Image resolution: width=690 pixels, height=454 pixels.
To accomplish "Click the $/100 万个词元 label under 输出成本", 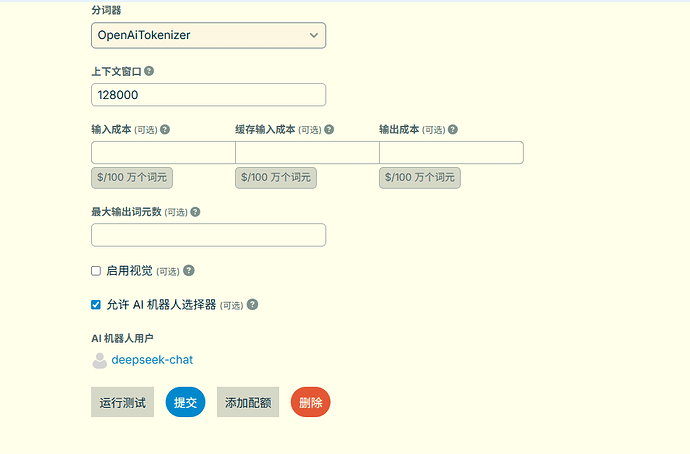I will pyautogui.click(x=420, y=178).
